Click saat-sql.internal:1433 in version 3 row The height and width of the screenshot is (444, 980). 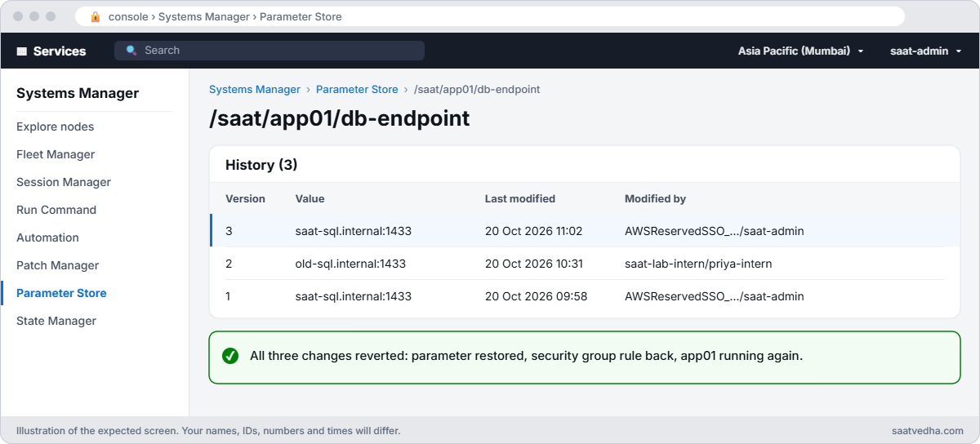tap(354, 231)
